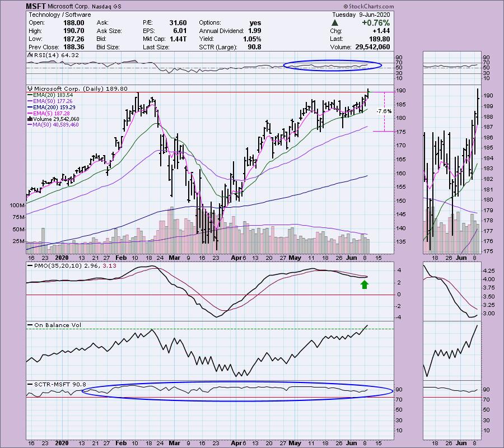Click the Prev Close value 188.36
This screenshot has width=504, height=448.
coord(73,47)
